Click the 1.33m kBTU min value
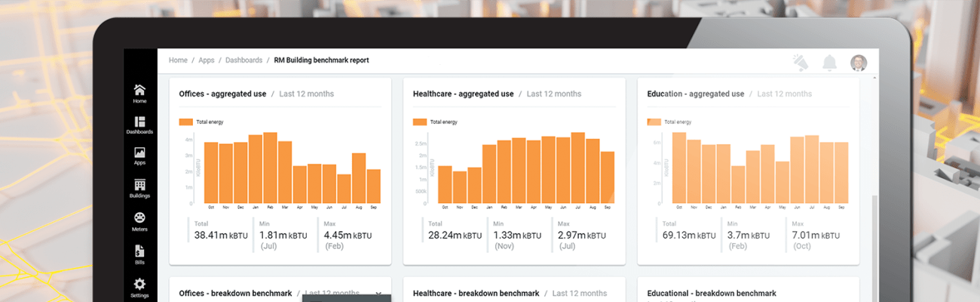980x302 pixels. point(518,235)
